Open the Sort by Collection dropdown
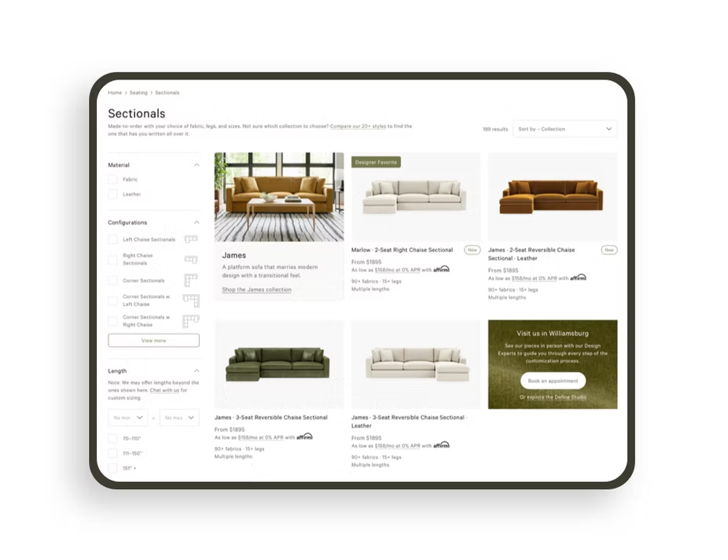The width and height of the screenshot is (728, 560). click(x=565, y=129)
